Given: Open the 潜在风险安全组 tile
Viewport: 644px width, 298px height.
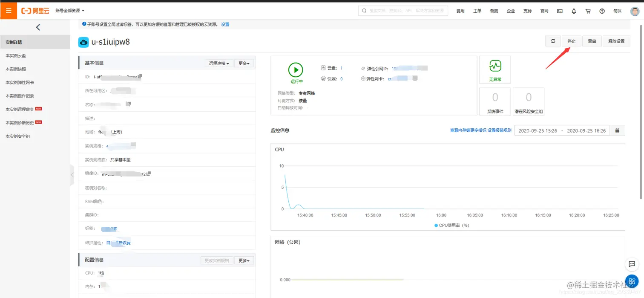Looking at the screenshot, I should pyautogui.click(x=529, y=101).
